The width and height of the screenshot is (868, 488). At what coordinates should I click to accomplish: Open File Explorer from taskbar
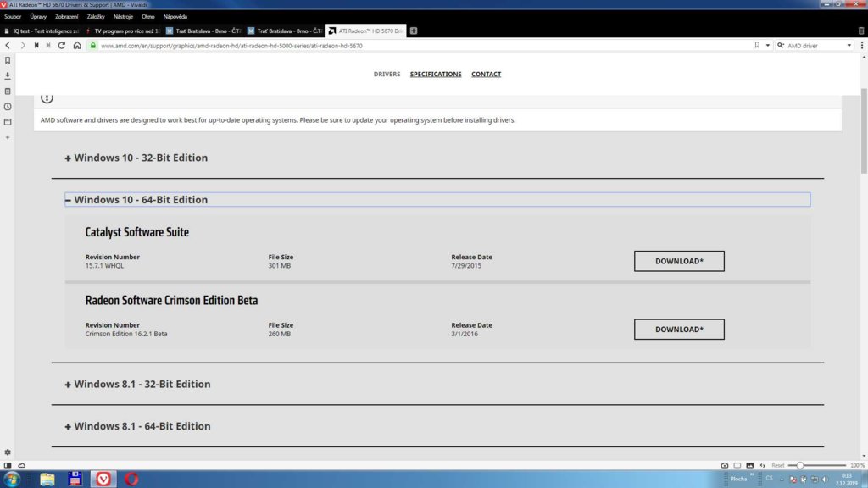(x=47, y=479)
